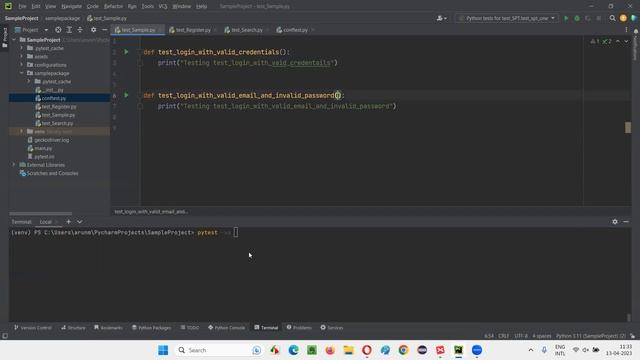Open the Refactor menu
The width and height of the screenshot is (640, 360).
coord(113,6)
